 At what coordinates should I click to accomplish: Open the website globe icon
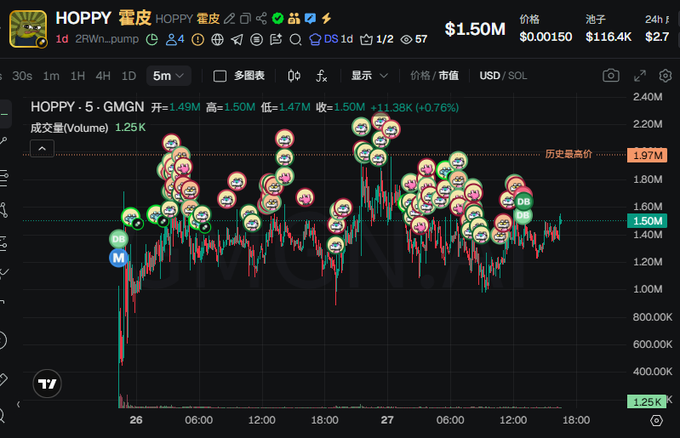point(217,40)
